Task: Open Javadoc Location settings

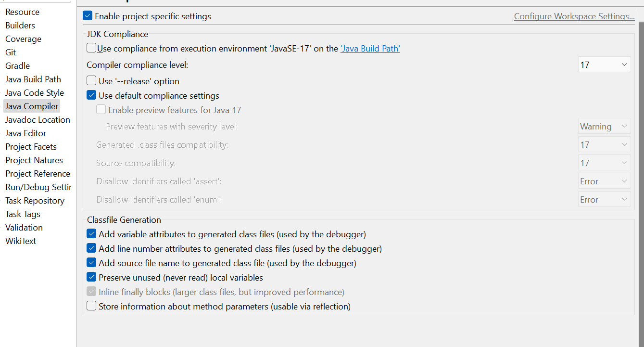Action: [x=38, y=120]
